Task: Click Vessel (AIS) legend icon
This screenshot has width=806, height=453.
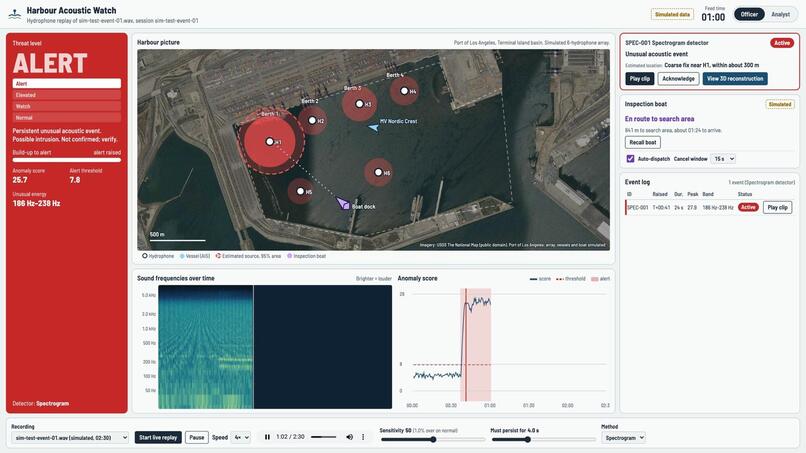Action: coord(182,256)
